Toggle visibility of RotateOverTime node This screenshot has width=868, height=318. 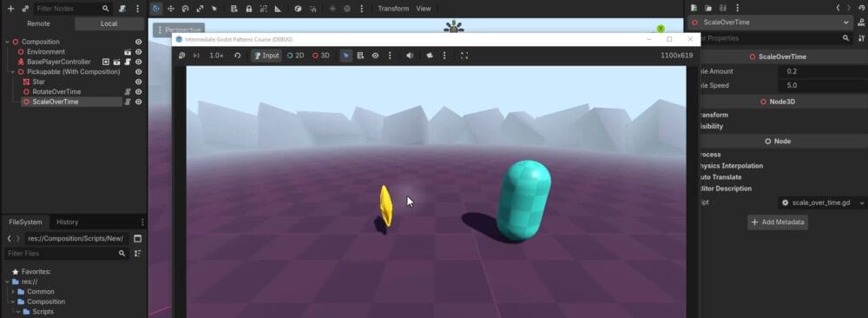(x=138, y=92)
